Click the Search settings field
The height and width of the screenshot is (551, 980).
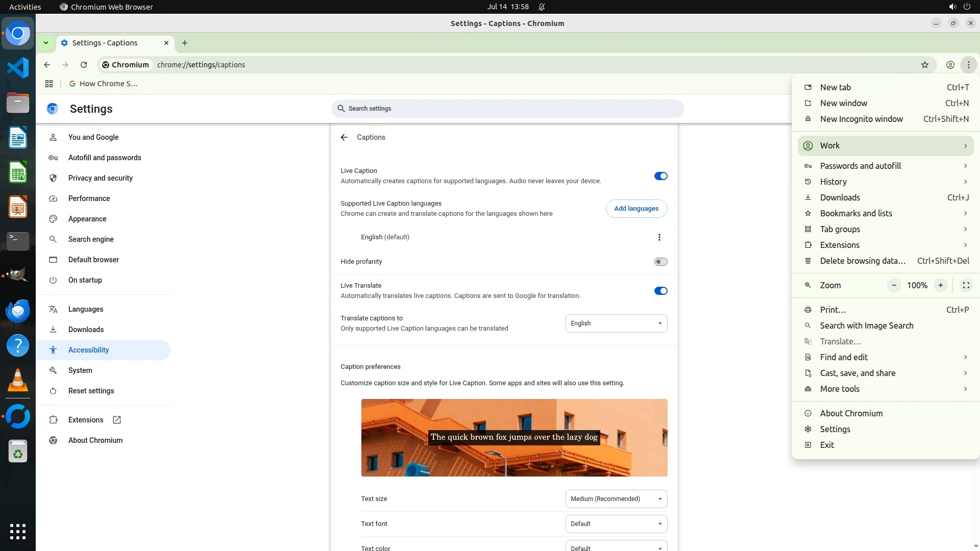click(x=507, y=109)
